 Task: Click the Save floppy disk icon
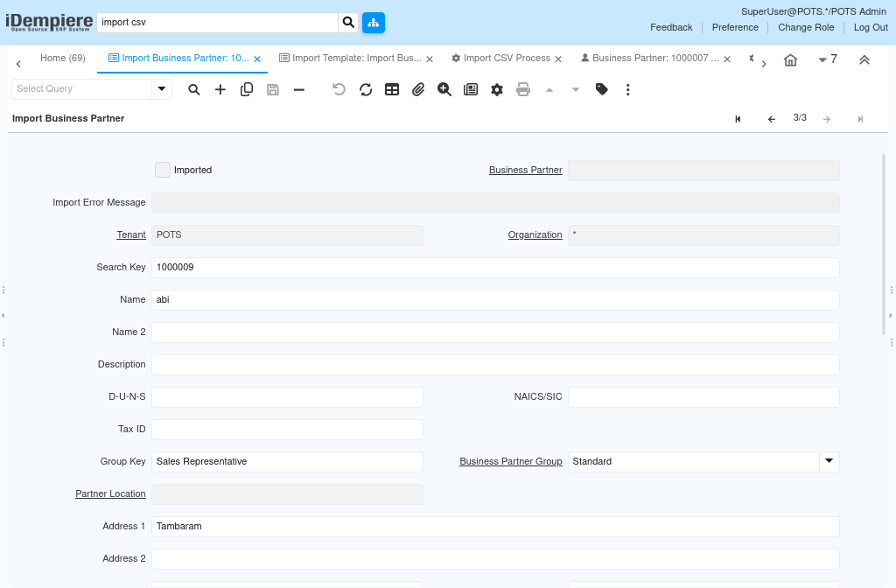point(273,90)
